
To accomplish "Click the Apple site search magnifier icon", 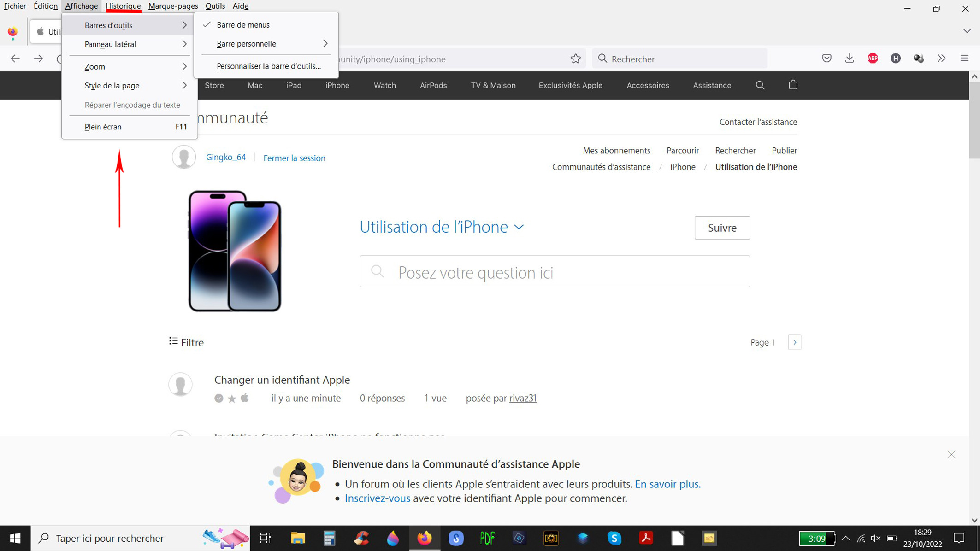I will click(760, 85).
